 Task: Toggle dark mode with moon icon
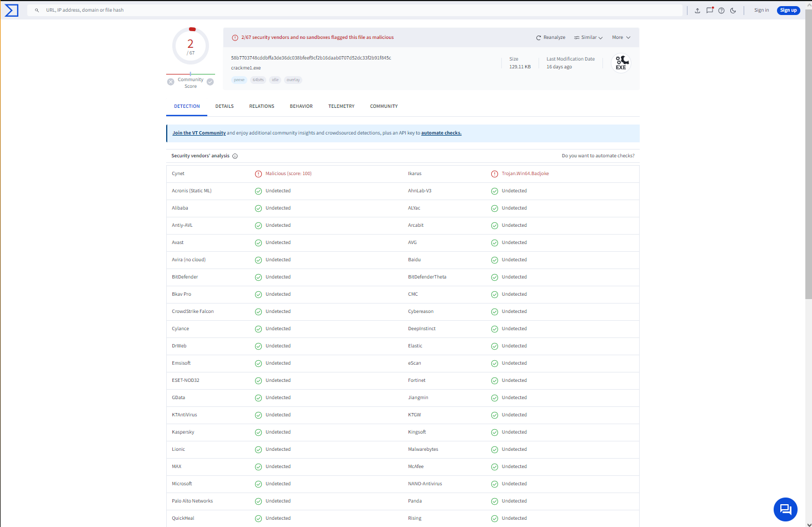coord(733,11)
